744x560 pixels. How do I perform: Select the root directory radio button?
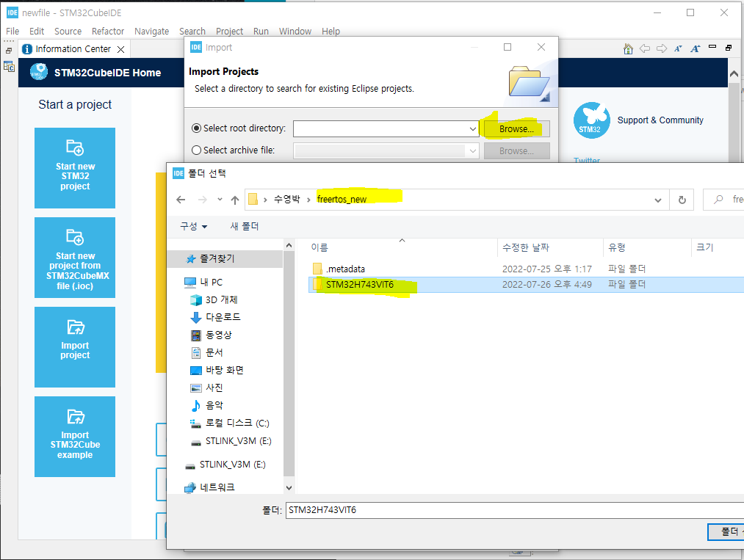pyautogui.click(x=196, y=128)
